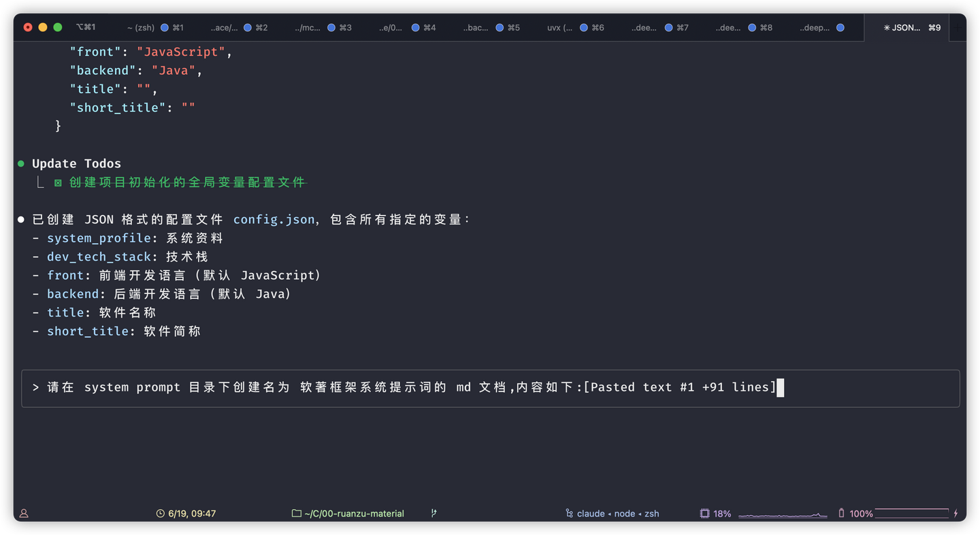980x535 pixels.
Task: Click the completed todo checkbox under Update Todos
Action: click(57, 182)
